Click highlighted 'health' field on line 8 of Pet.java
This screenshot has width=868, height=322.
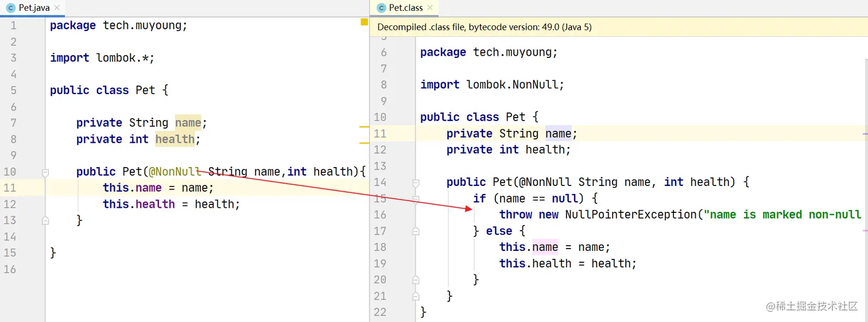[x=175, y=139]
